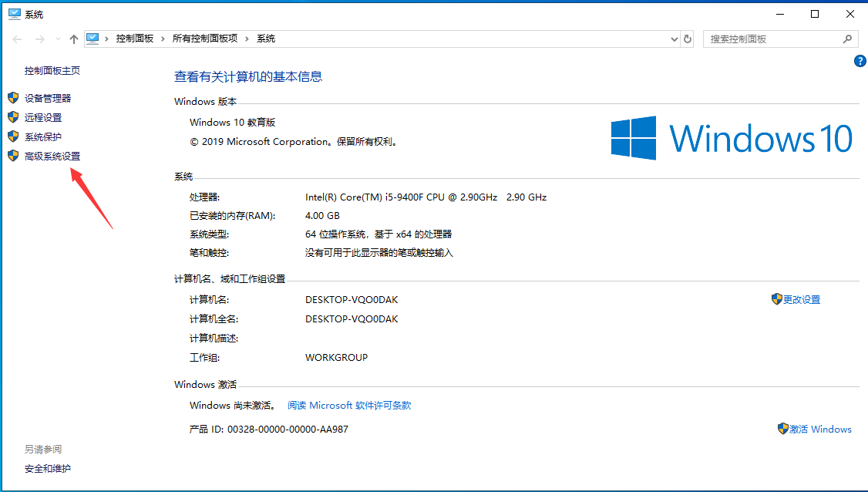The image size is (868, 492).
Task: Click the up arrow to go to parent folder
Action: pos(73,38)
